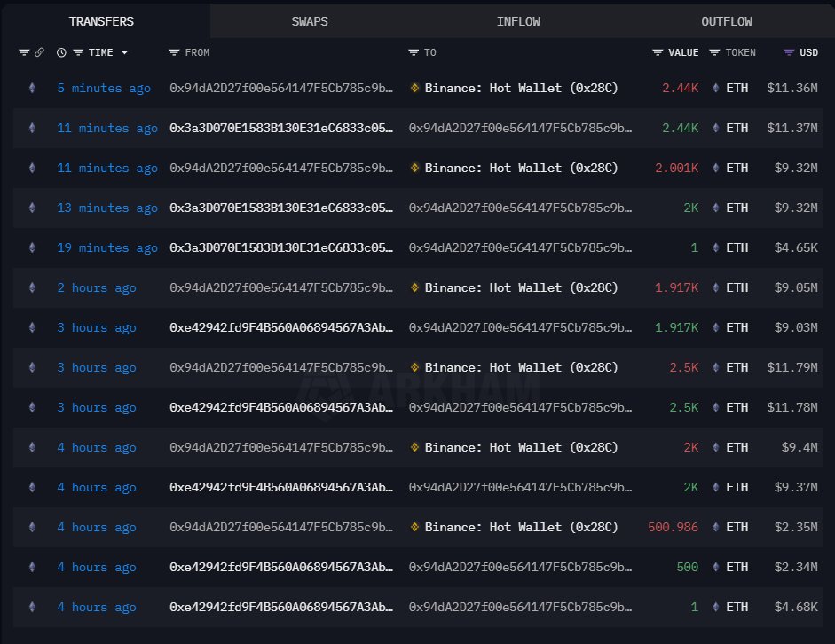Open the Value column filter
Screen dimensions: 835x644
coord(658,52)
